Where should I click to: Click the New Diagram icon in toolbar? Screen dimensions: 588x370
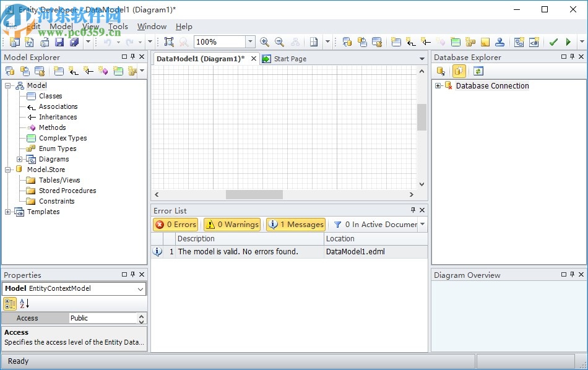(519, 42)
